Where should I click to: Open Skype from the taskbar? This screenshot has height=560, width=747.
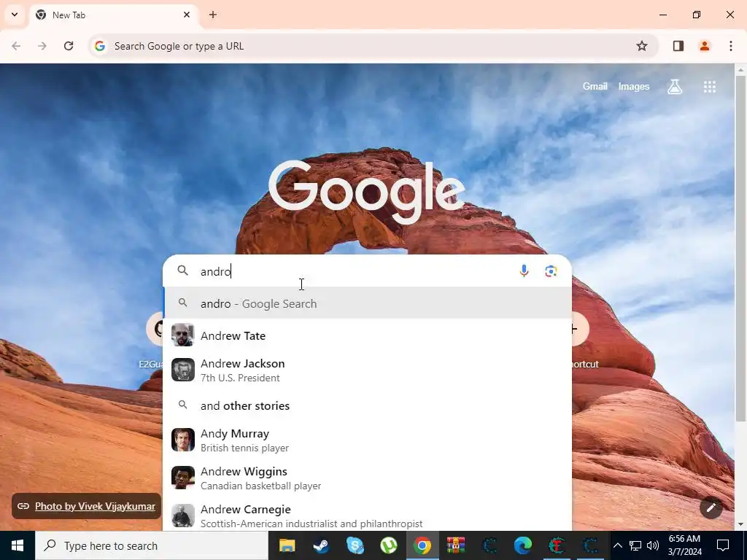coord(355,545)
